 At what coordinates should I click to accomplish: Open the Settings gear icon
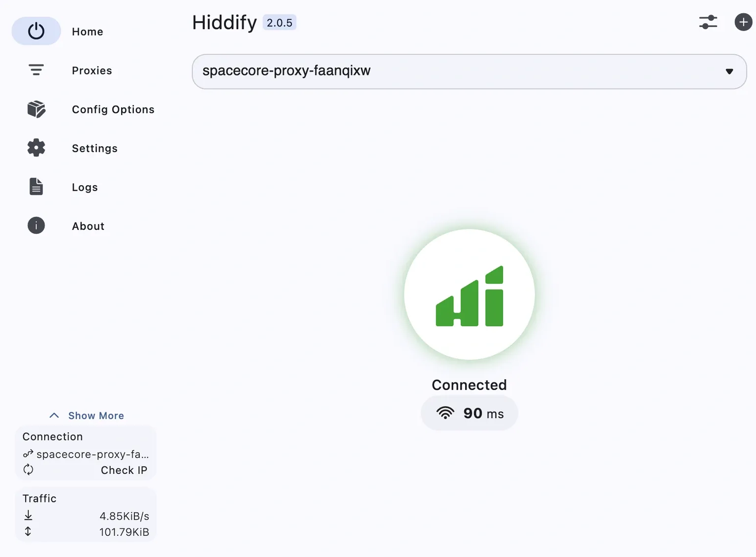click(x=36, y=148)
